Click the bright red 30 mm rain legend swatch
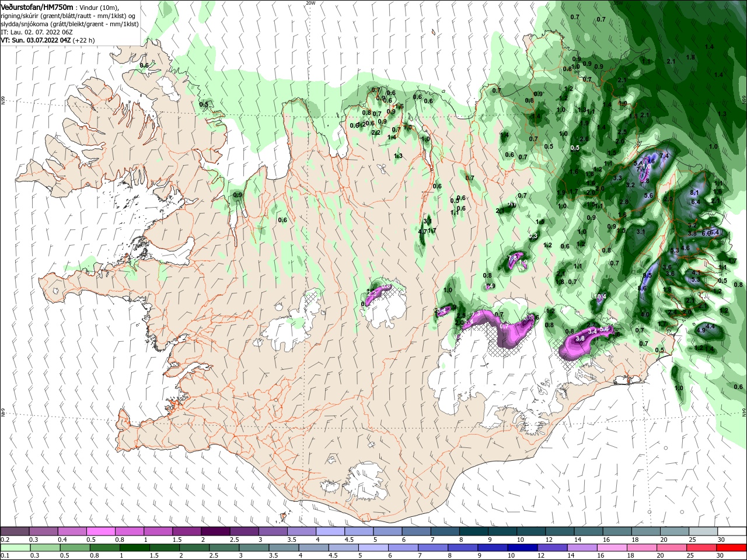The image size is (747, 560). (731, 547)
